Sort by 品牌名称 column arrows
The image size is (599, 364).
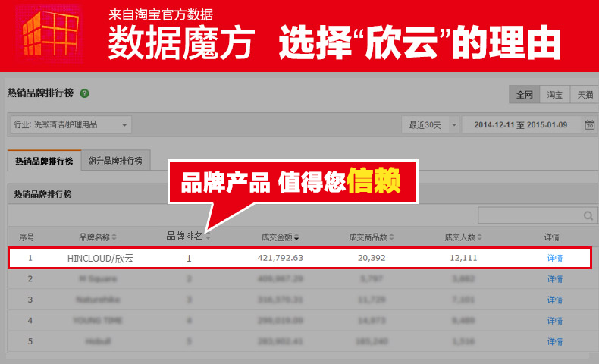pyautogui.click(x=114, y=237)
